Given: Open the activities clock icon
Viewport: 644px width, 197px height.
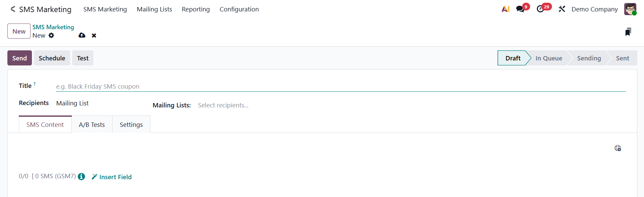Looking at the screenshot, I should pos(540,9).
